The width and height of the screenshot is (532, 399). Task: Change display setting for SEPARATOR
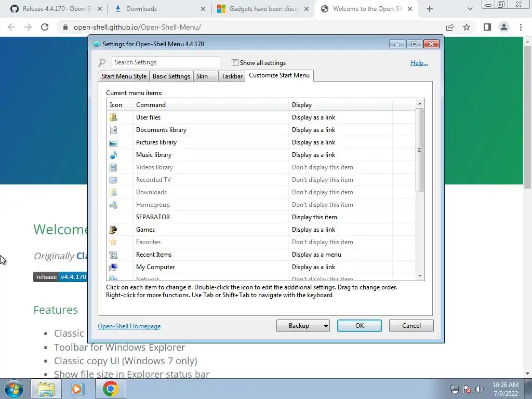314,217
